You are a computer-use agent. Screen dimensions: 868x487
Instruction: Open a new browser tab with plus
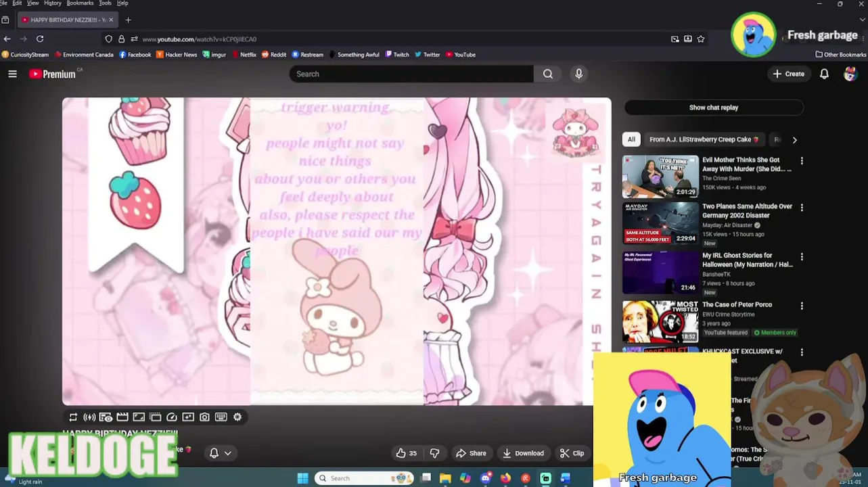[x=128, y=20]
